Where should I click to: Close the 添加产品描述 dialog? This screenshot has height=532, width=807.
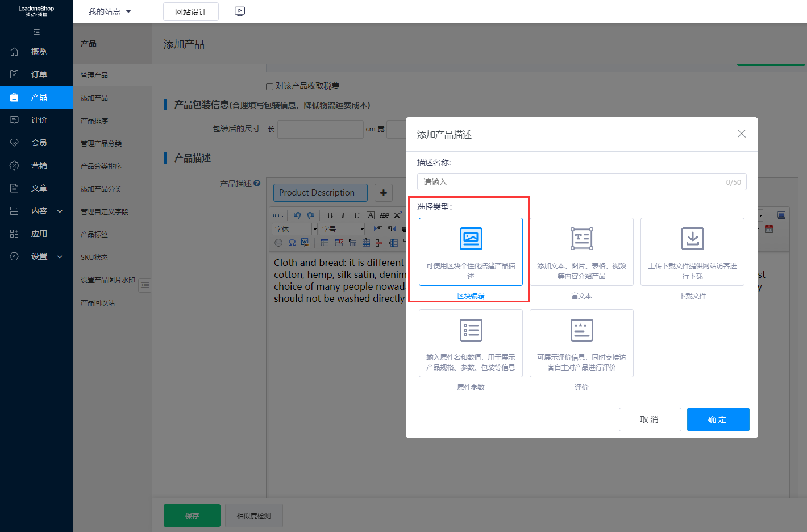741,134
